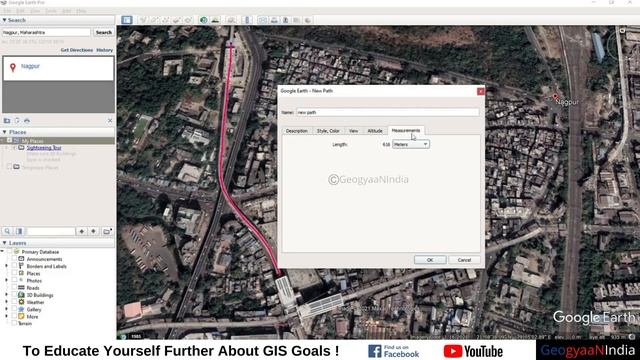This screenshot has width=640, height=360.
Task: Click the move down arrow in Places footer
Action: click(x=93, y=231)
